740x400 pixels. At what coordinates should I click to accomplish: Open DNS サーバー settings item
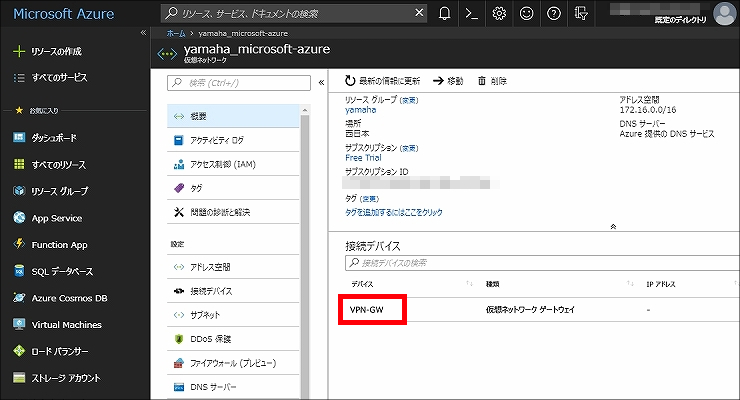(x=233, y=387)
